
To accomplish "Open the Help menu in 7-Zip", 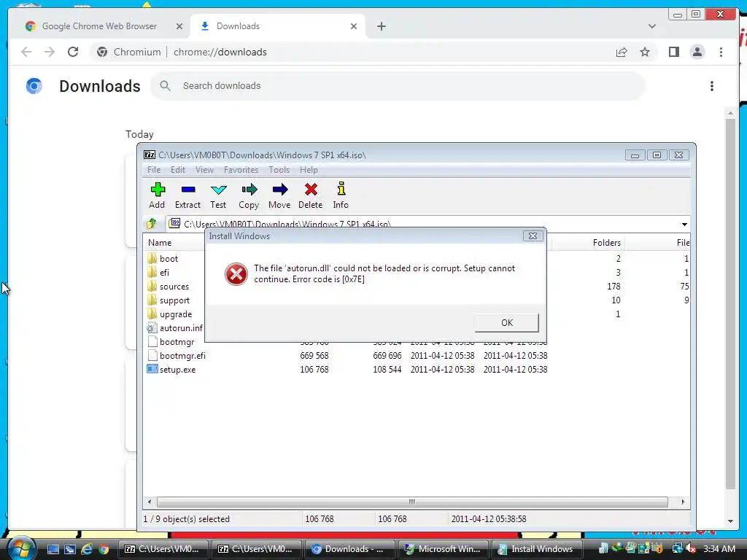I will point(309,170).
